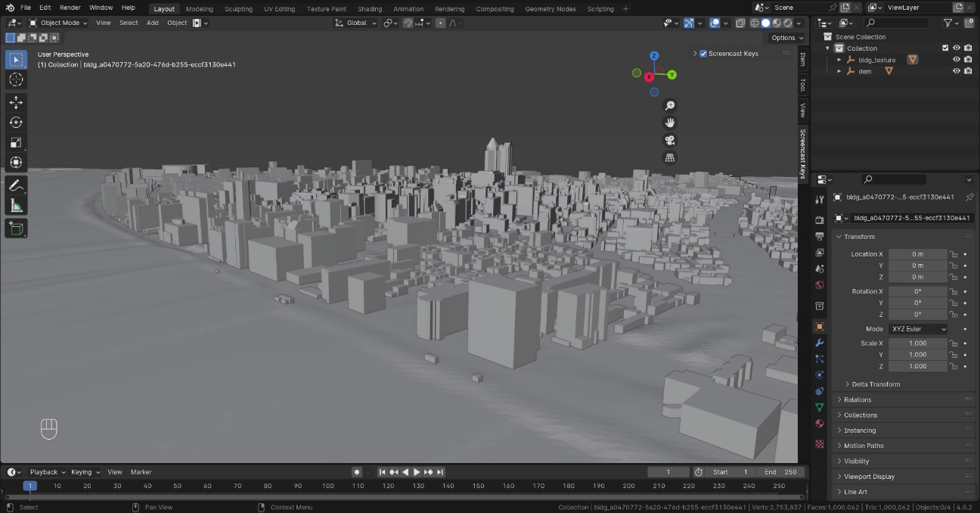Select the Measure tool

[x=16, y=206]
